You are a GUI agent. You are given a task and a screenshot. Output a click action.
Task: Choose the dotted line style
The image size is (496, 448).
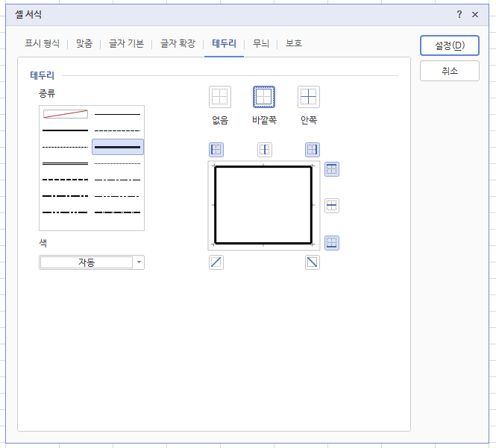click(x=117, y=163)
